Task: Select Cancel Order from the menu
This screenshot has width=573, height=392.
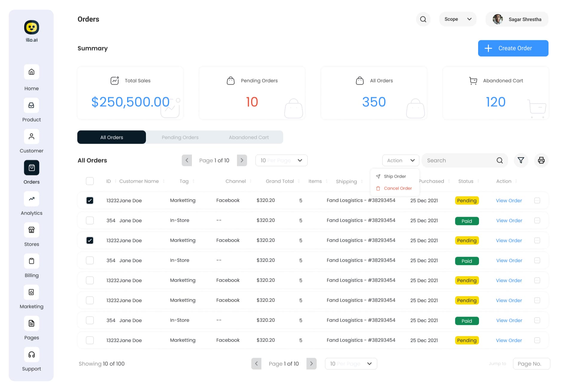Action: click(x=398, y=188)
